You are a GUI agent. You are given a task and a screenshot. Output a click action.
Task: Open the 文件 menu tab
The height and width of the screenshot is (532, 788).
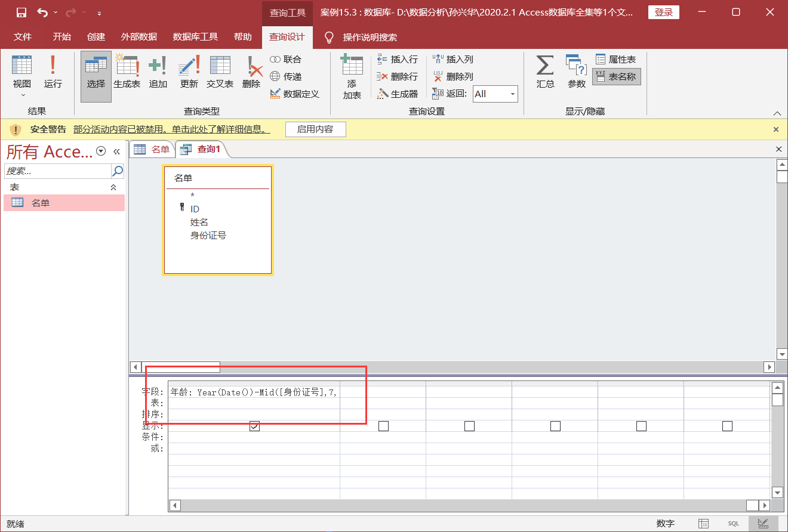(23, 37)
